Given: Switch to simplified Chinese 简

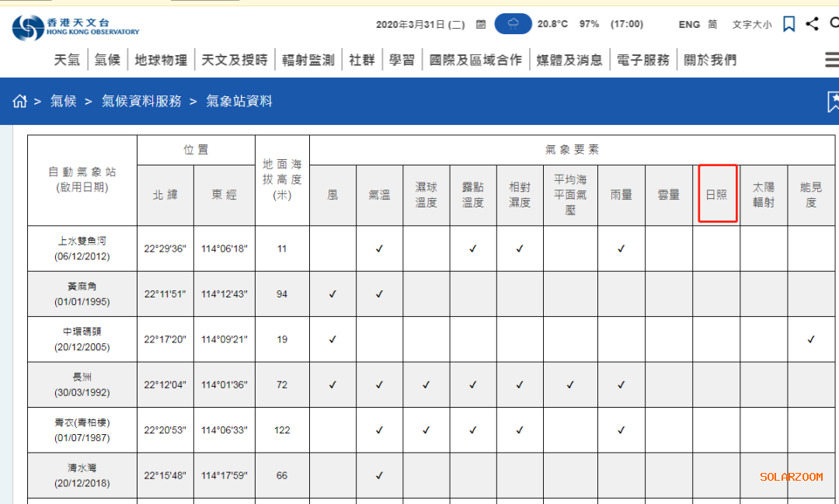Looking at the screenshot, I should coord(712,25).
